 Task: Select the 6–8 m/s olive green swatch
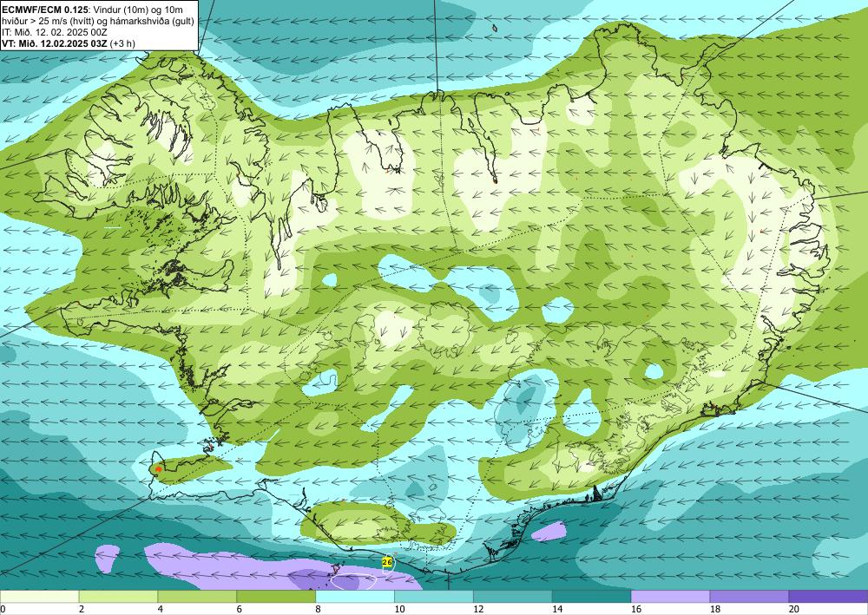(x=276, y=597)
